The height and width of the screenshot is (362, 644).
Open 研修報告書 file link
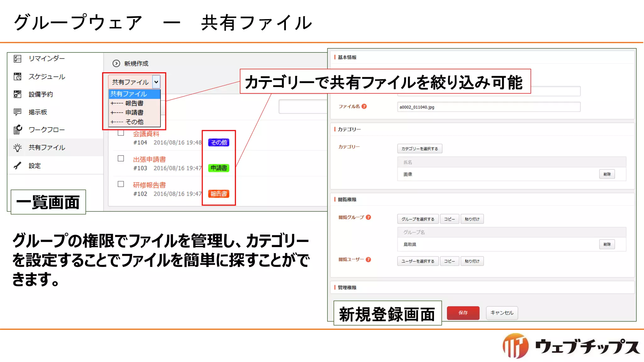pyautogui.click(x=149, y=185)
